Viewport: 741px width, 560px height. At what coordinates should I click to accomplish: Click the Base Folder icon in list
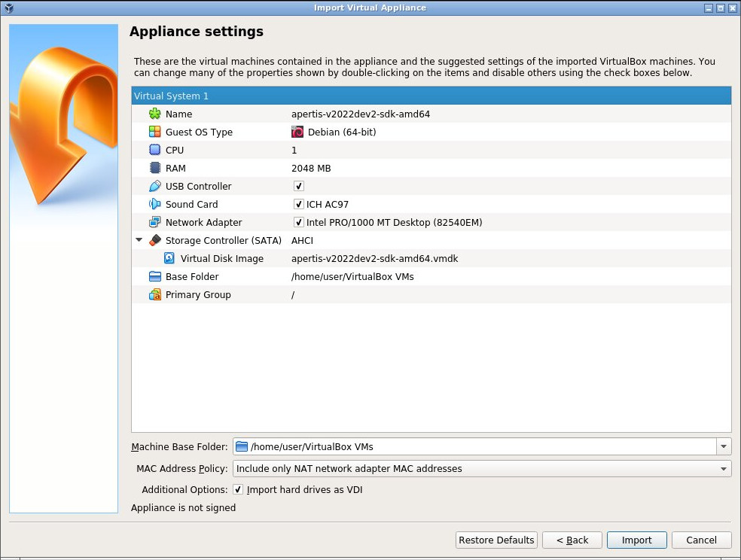(154, 276)
